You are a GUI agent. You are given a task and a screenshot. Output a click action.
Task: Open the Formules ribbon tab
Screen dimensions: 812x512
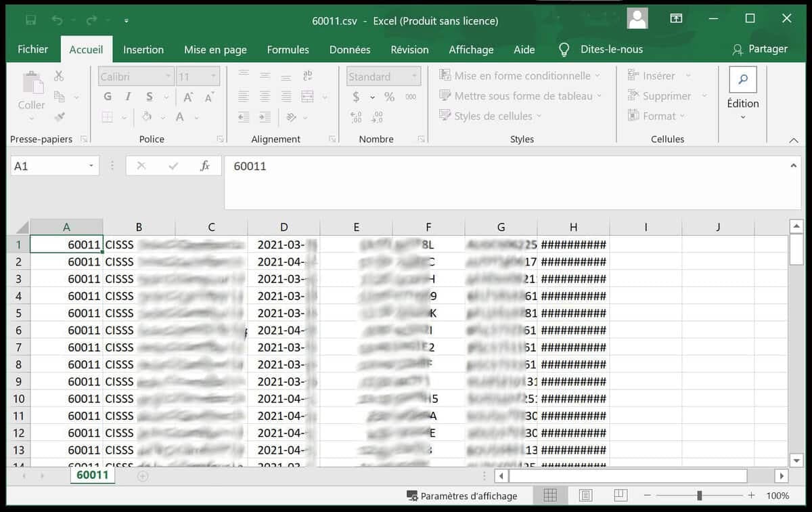288,49
